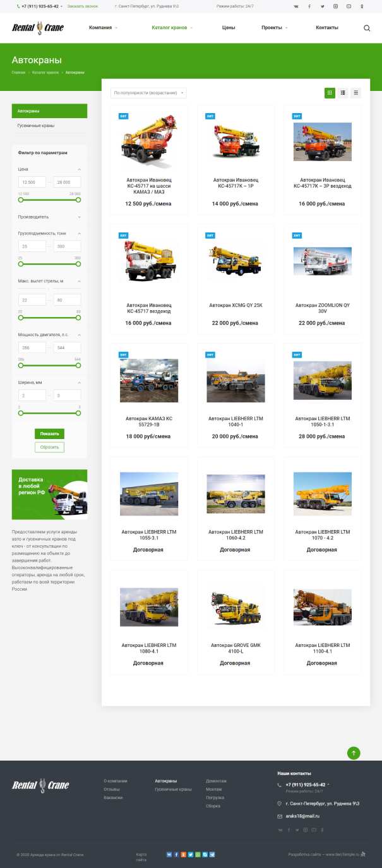The height and width of the screenshot is (868, 382).
Task: Open the Карта сайта footer link
Action: point(141,857)
